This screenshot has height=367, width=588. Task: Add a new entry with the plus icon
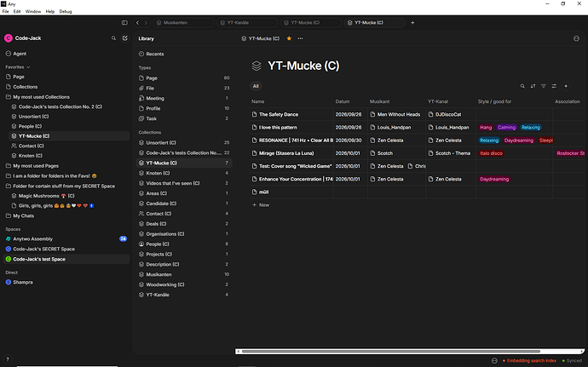[x=566, y=86]
